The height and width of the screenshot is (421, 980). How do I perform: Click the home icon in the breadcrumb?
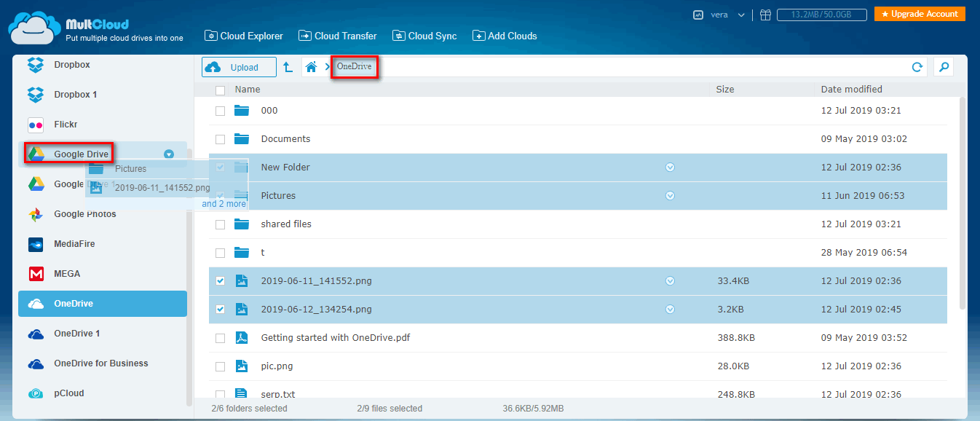pyautogui.click(x=311, y=68)
